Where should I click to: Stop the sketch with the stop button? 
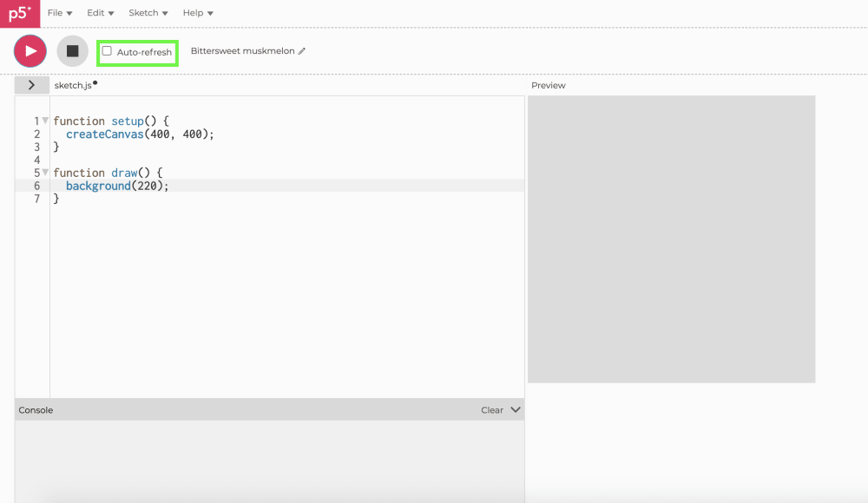(x=73, y=51)
